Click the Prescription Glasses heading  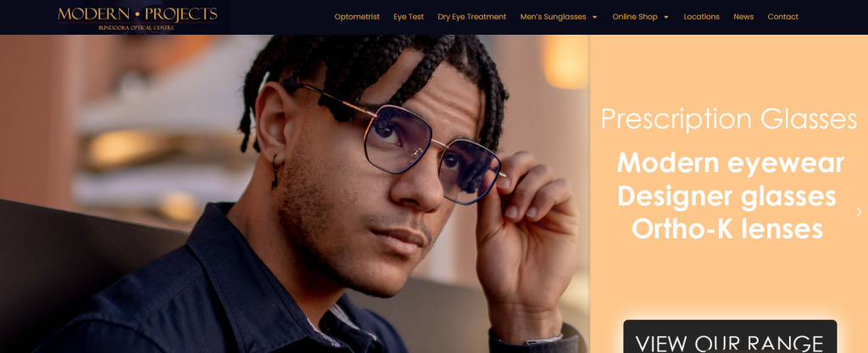729,119
